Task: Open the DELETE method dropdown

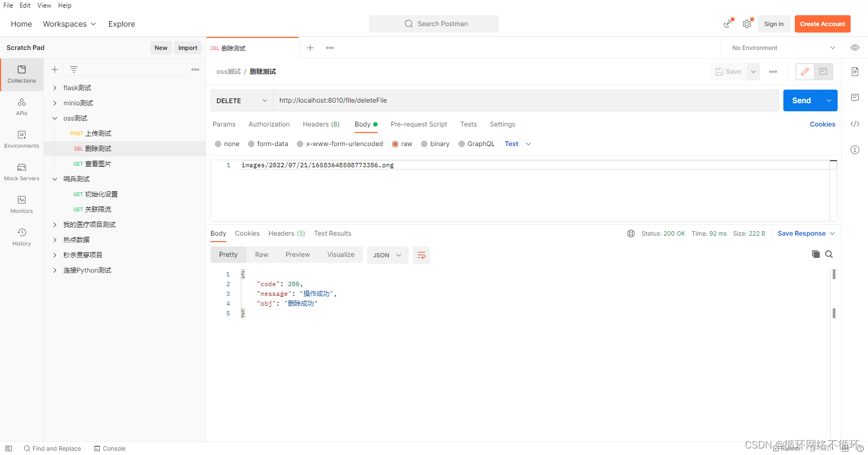Action: pyautogui.click(x=242, y=100)
